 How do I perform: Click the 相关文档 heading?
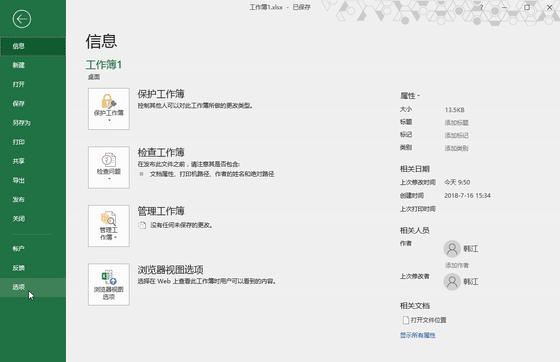[x=415, y=306]
